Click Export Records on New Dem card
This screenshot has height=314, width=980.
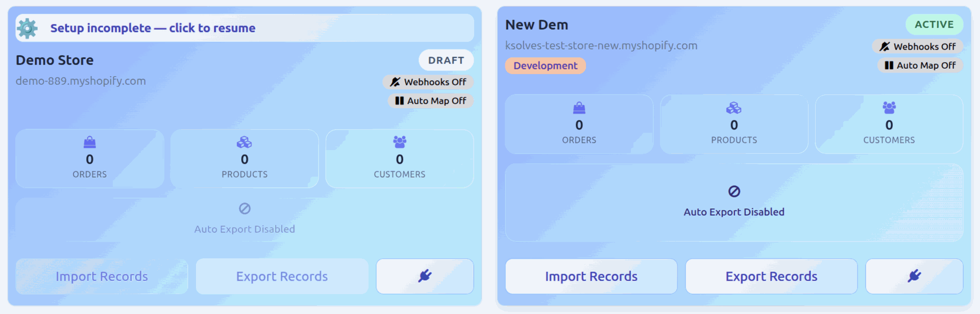tap(771, 276)
